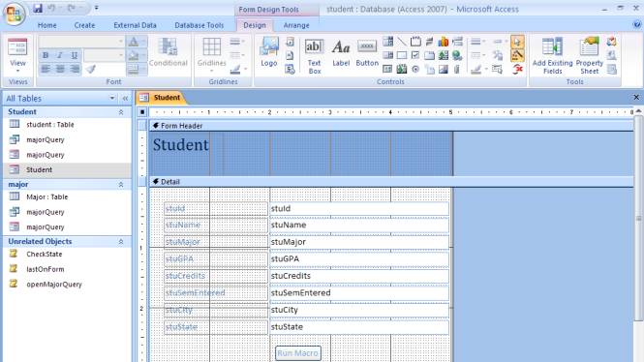The image size is (644, 362).
Task: Collapse the Unrelated Objects group
Action: (x=121, y=242)
